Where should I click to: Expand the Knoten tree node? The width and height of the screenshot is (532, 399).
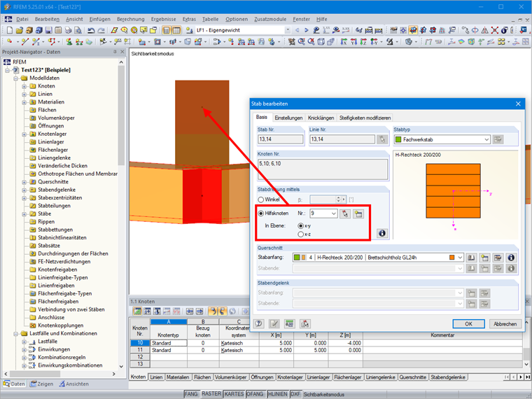[x=24, y=86]
